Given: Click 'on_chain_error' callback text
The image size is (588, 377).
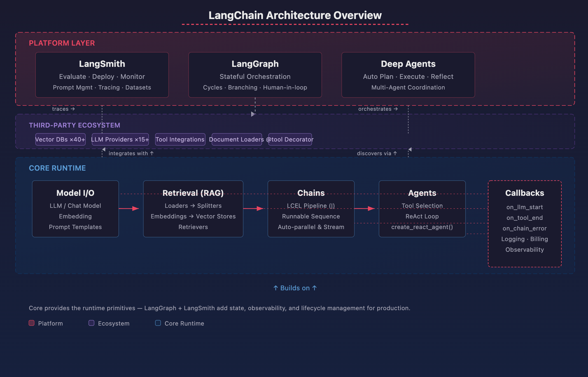Looking at the screenshot, I should 525,228.
